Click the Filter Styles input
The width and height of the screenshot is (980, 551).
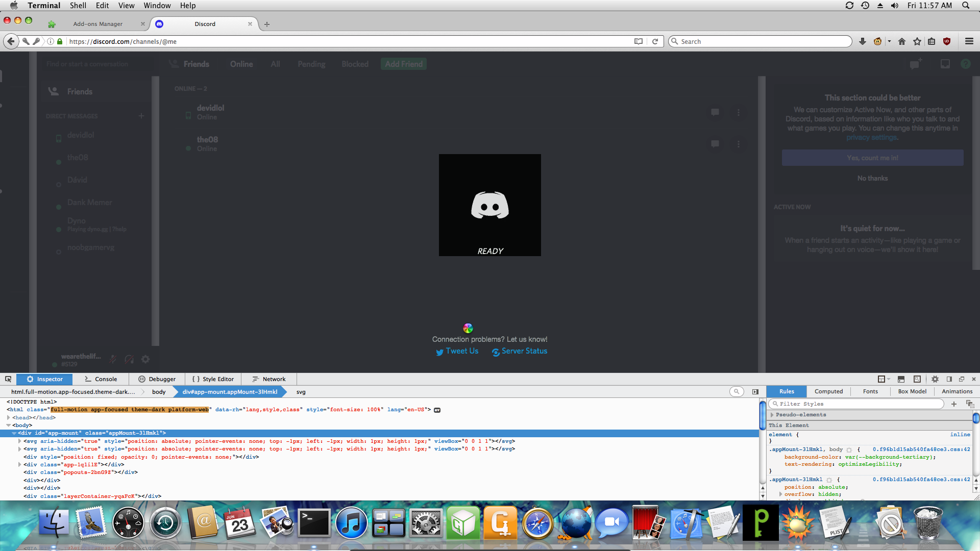pyautogui.click(x=856, y=404)
